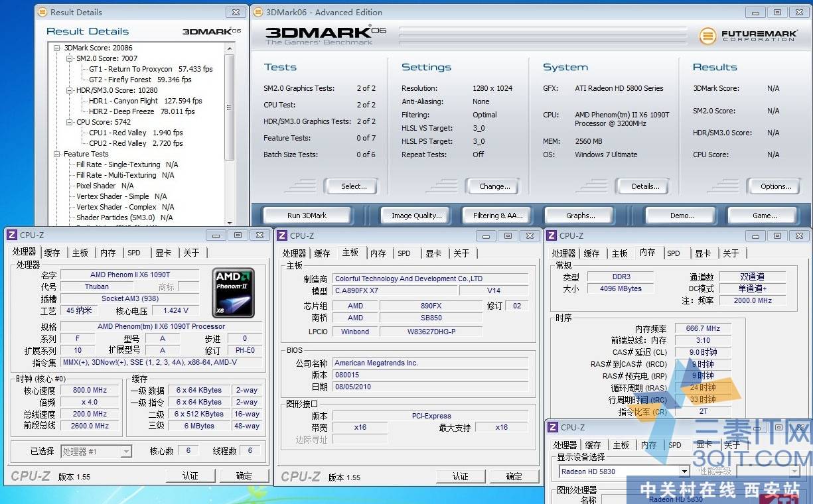Viewport: 813px width, 504px height.
Task: Select CPU2 - Red Valley row
Action: (136, 143)
